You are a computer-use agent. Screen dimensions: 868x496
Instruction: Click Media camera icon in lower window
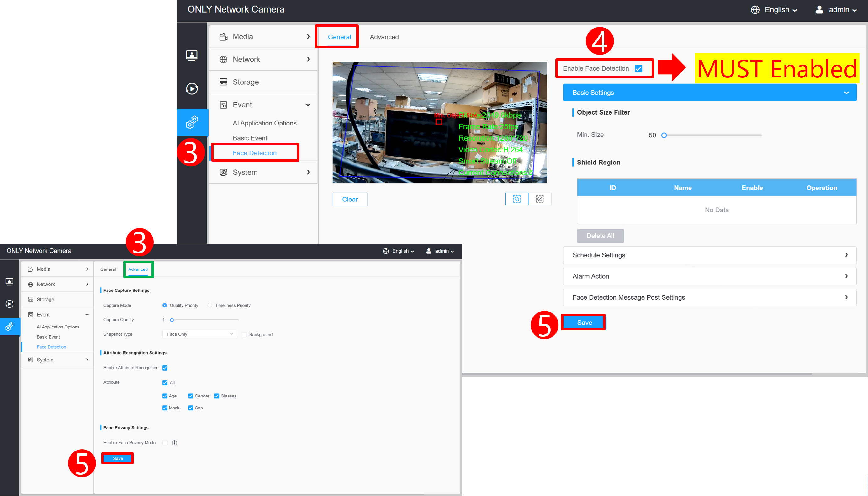click(x=30, y=269)
